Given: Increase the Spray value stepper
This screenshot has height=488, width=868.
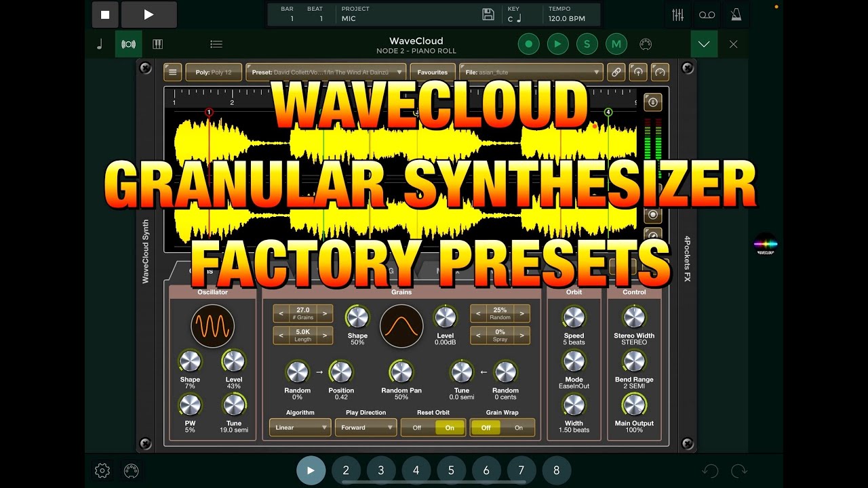Looking at the screenshot, I should coord(521,335).
